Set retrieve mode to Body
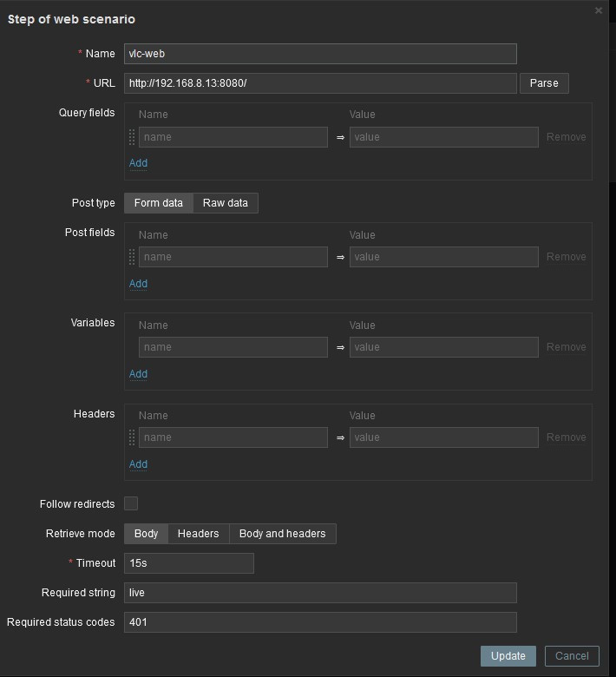Screen dimensions: 616x677 (x=146, y=534)
